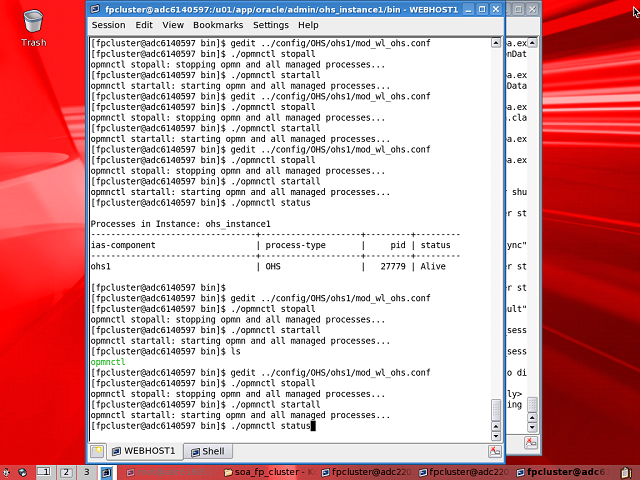Screen dimensions: 640x480
Task: Click the terminal launcher icon in taskbar
Action: (106, 472)
